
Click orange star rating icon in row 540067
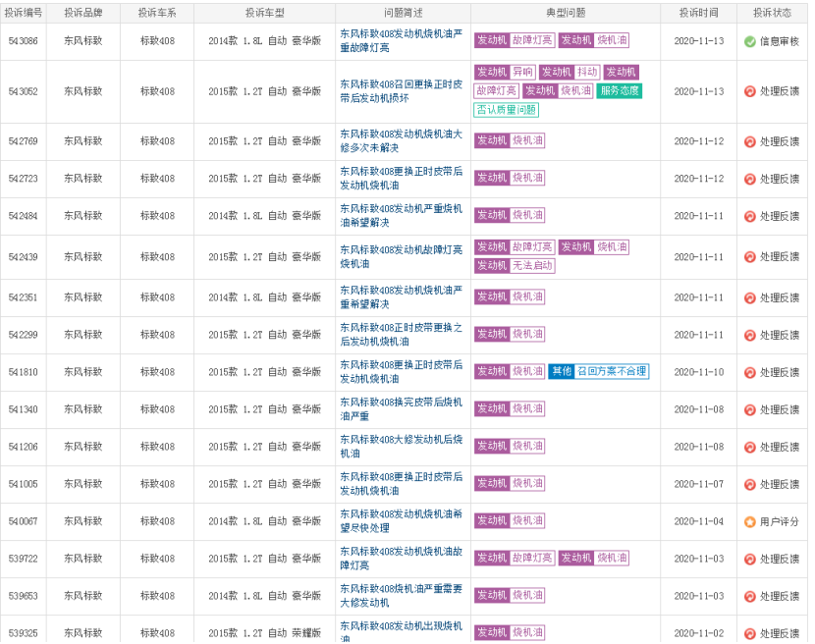coord(749,522)
